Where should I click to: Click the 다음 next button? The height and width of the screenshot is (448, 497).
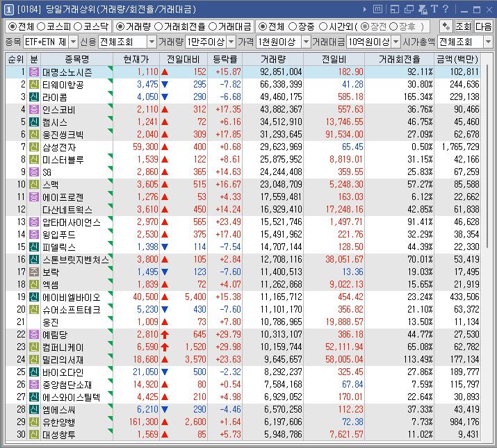(x=483, y=26)
